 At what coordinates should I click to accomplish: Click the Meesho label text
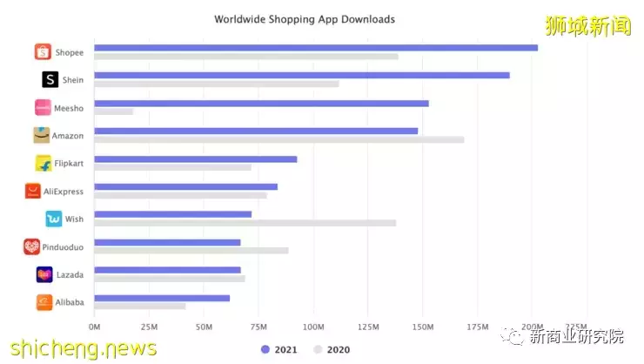coord(69,108)
